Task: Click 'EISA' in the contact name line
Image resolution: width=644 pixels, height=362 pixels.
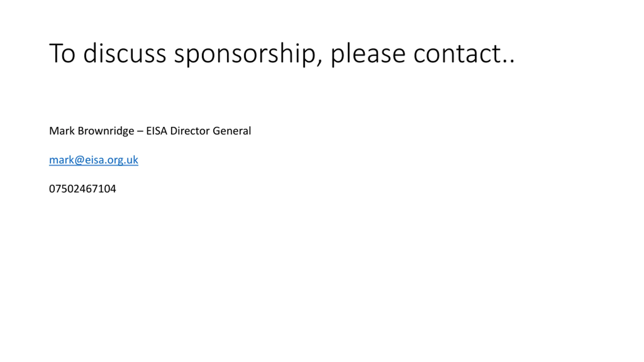Action: (x=157, y=131)
